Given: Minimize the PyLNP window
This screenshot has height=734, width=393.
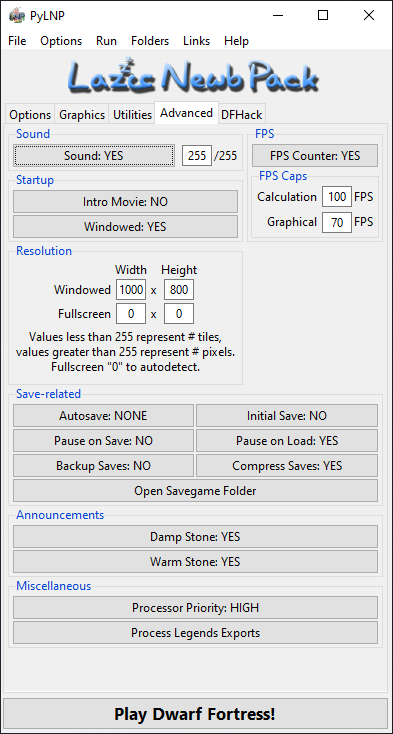Looking at the screenshot, I should 278,15.
